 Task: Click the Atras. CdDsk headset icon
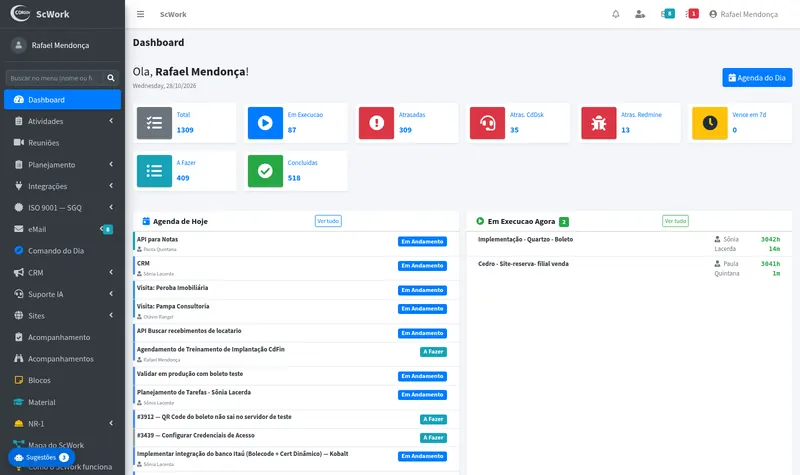coord(487,123)
